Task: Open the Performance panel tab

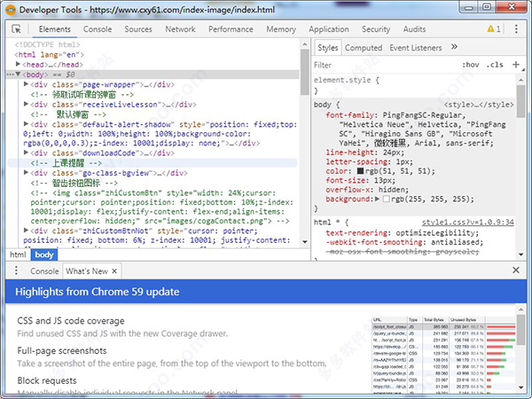Action: (231, 29)
